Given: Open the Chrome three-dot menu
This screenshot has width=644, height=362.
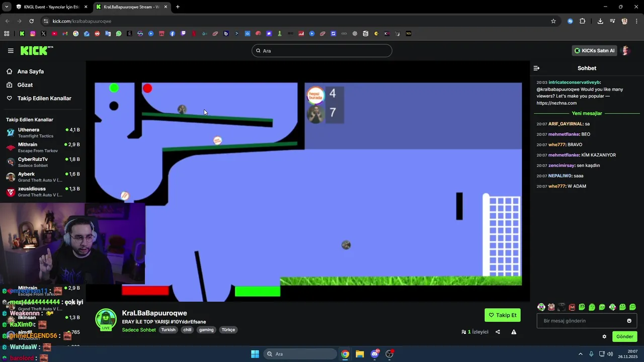Looking at the screenshot, I should 636,21.
